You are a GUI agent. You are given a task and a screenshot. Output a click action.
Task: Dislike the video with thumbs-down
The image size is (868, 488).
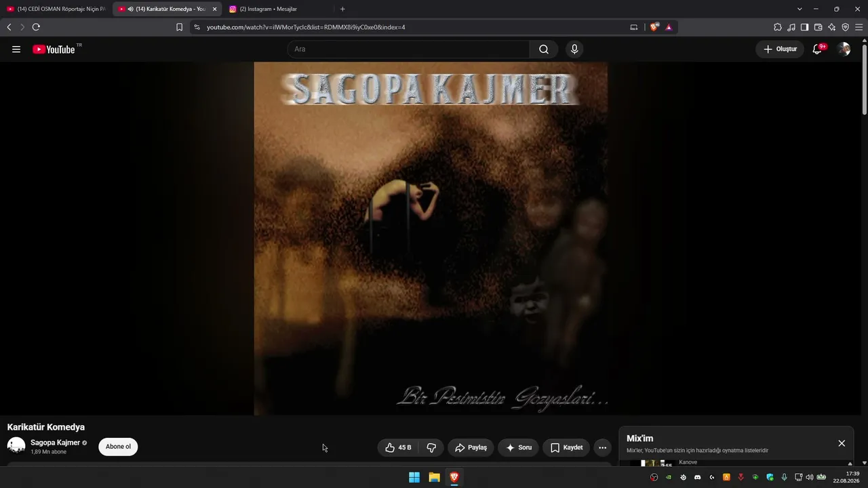point(431,447)
